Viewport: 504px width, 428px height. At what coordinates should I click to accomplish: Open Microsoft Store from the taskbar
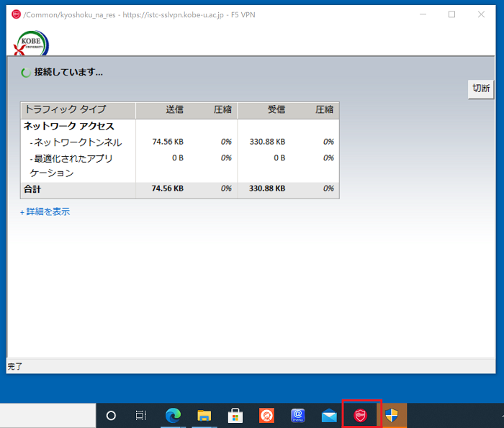pos(235,416)
